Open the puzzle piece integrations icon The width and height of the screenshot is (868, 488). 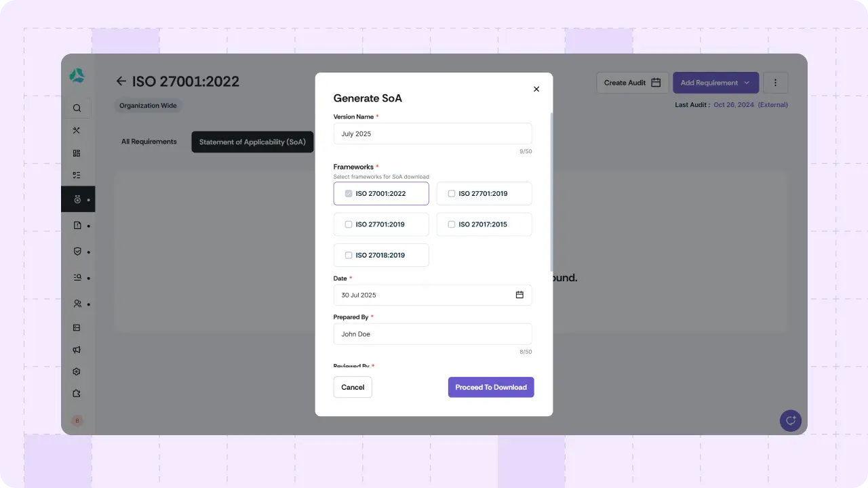(77, 393)
